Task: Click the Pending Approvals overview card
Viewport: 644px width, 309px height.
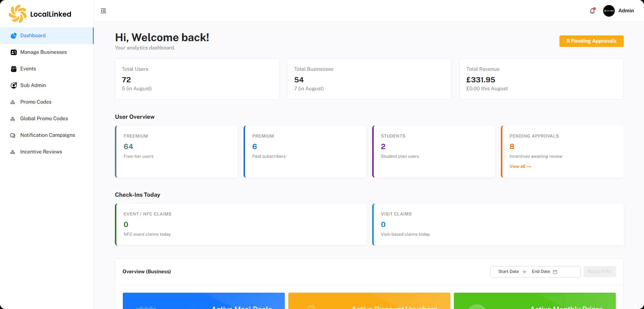Action: [562, 152]
